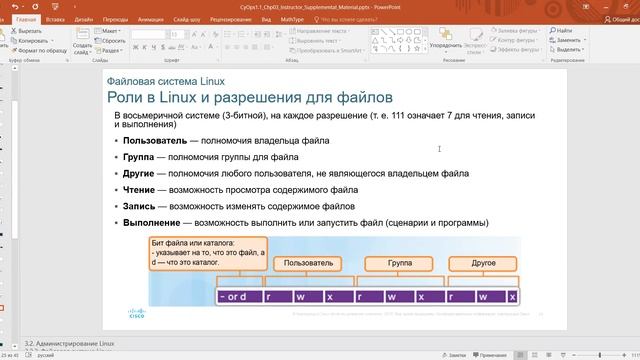Select the line shape in gallery
The width and height of the screenshot is (640, 360).
(x=383, y=31)
